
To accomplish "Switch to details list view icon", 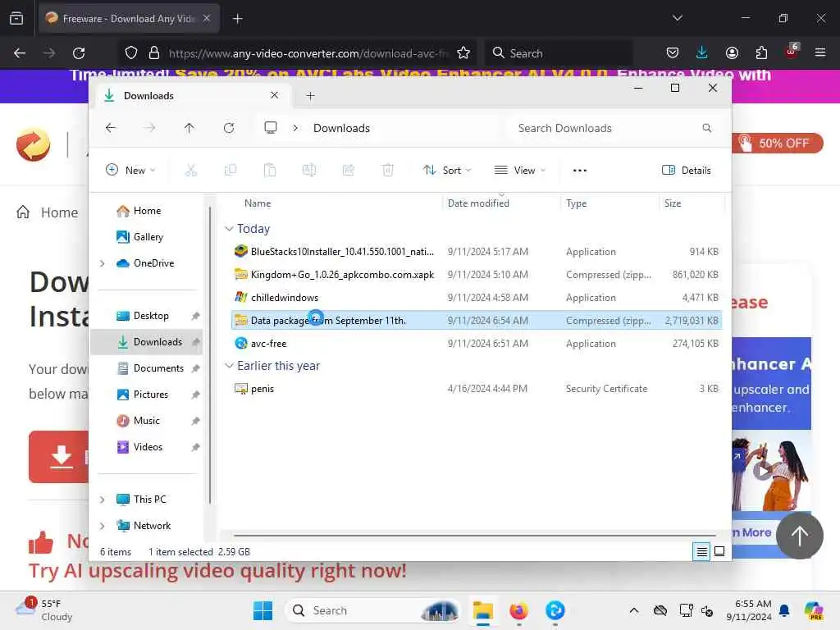I will point(701,551).
